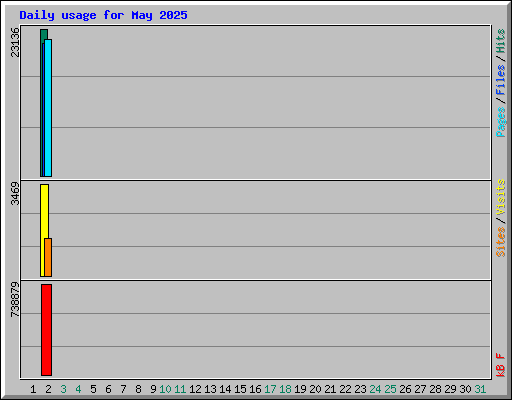This screenshot has height=400, width=512.
Task: Click day 29 on the x-axis
Action: tap(450, 389)
